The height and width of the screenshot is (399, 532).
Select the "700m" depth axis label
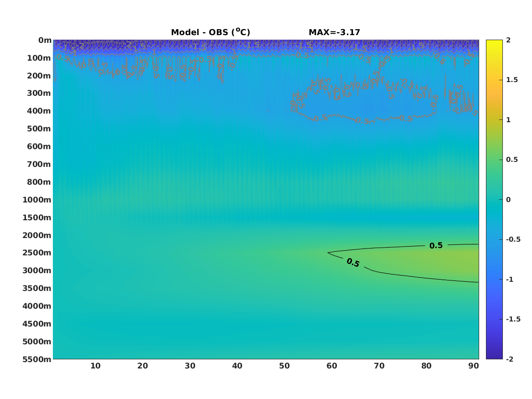[x=39, y=164]
